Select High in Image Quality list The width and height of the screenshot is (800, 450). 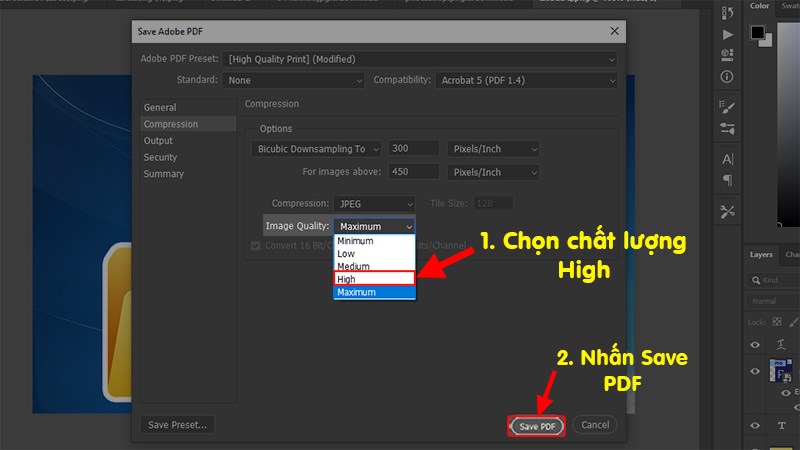pos(374,279)
